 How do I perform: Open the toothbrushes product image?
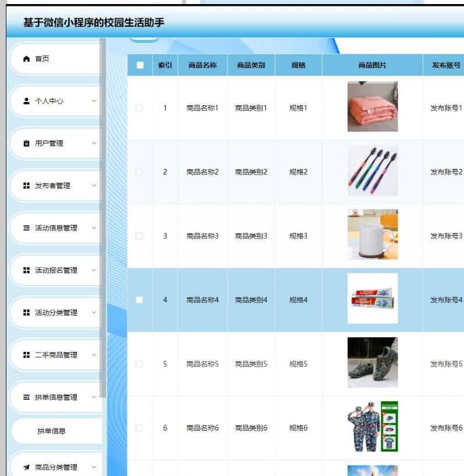(x=373, y=171)
